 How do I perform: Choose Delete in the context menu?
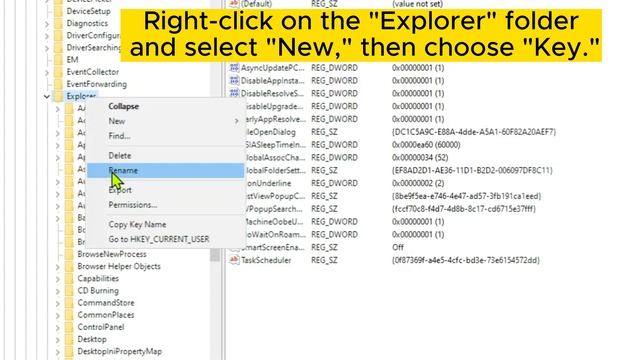tap(166, 156)
